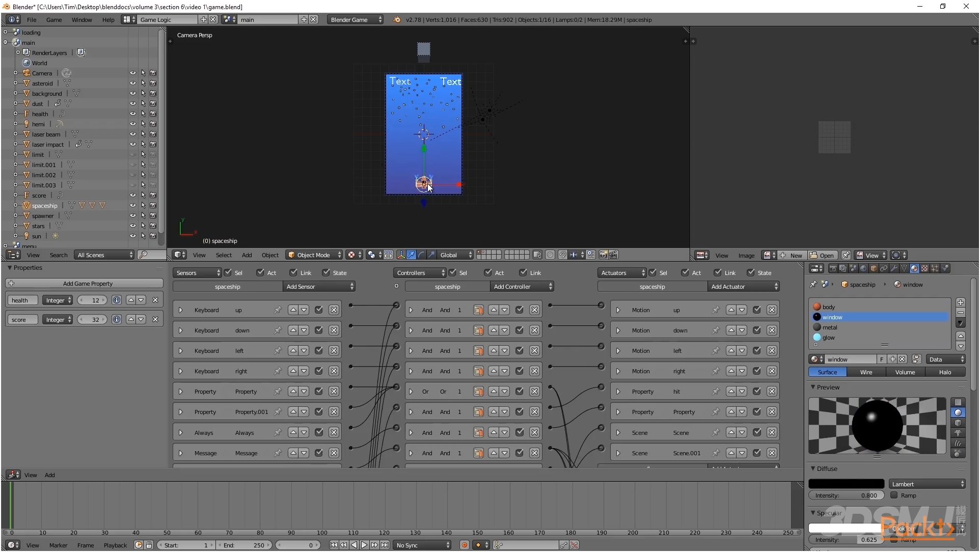The height and width of the screenshot is (552, 980).
Task: Open the Physics properties tab
Action: coord(945,268)
